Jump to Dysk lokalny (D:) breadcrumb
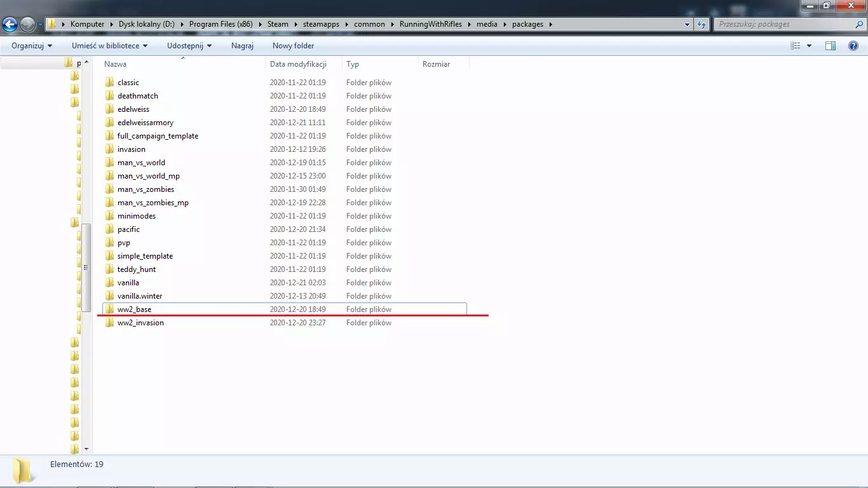 147,24
